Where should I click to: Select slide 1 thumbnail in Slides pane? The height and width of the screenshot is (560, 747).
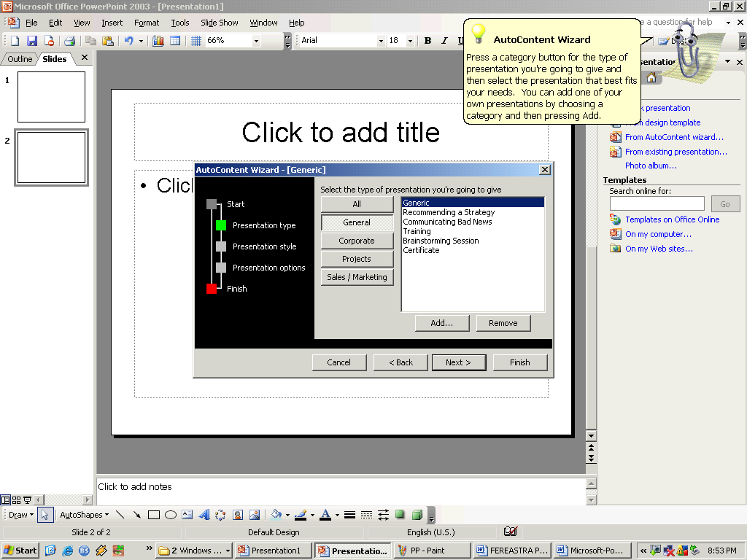point(52,97)
